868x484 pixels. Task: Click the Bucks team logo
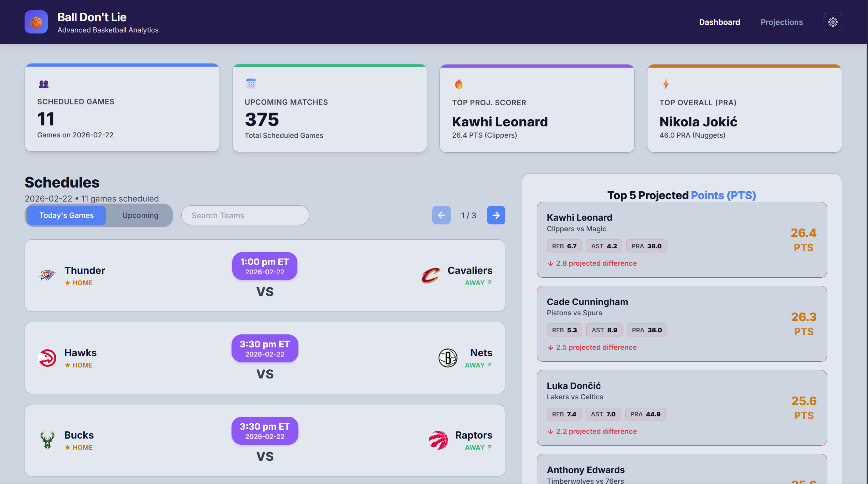[47, 440]
